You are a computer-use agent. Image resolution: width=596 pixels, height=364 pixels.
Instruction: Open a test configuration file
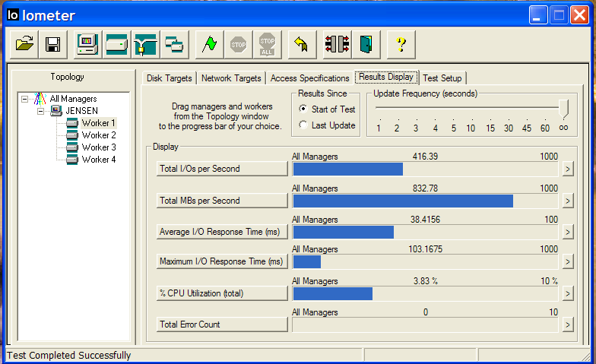tap(24, 44)
